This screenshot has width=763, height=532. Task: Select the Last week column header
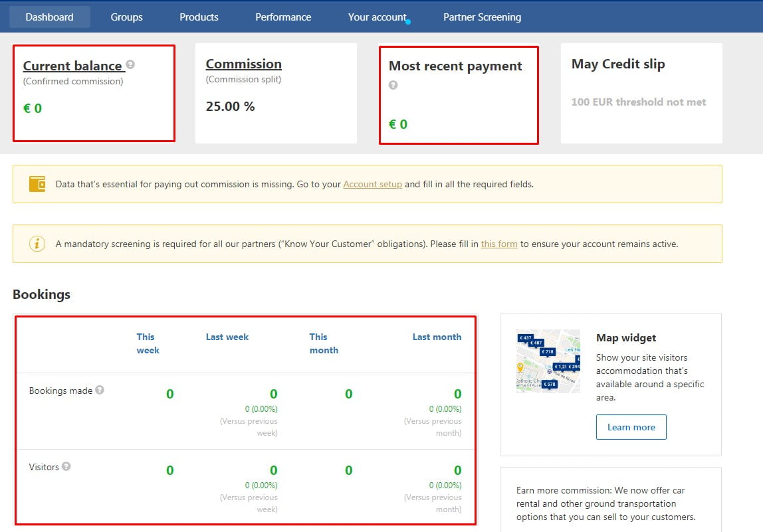pos(227,337)
